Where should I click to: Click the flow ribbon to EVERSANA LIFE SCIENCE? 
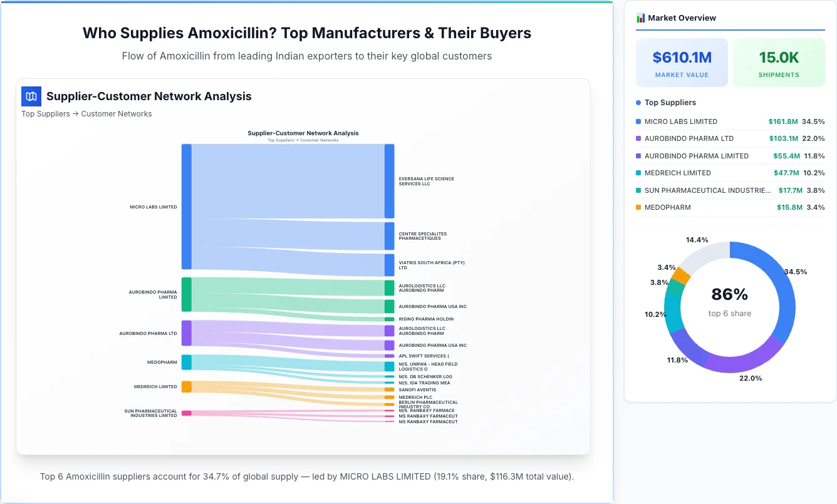288,182
